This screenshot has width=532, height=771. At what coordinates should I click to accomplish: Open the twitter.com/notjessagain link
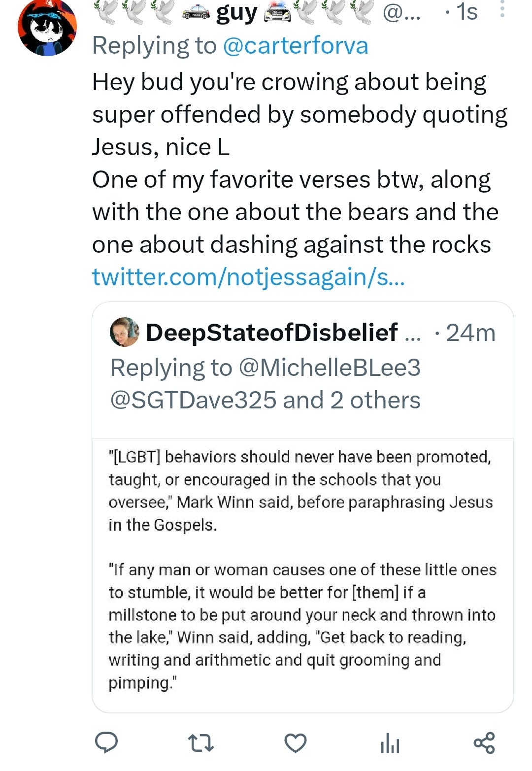point(248,276)
